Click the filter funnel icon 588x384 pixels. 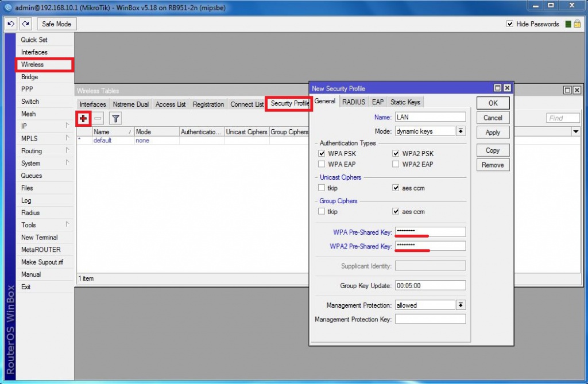[x=115, y=118]
